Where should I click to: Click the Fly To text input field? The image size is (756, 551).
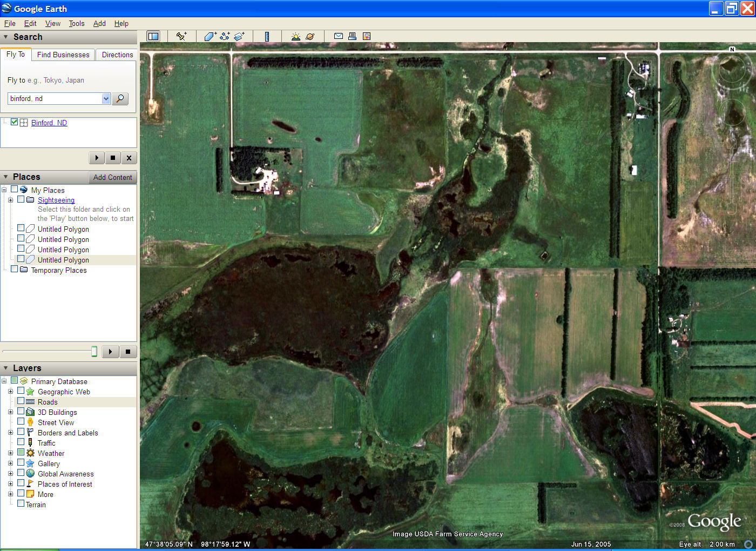tap(55, 98)
